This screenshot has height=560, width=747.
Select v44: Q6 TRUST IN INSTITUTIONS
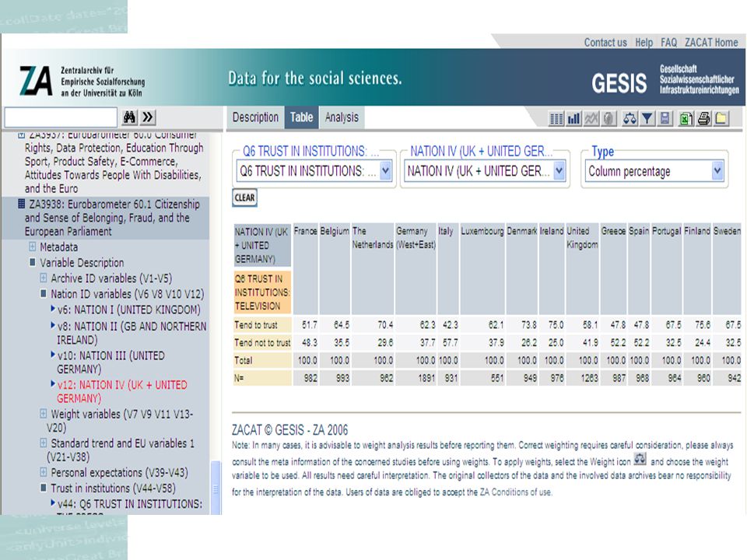tap(130, 504)
